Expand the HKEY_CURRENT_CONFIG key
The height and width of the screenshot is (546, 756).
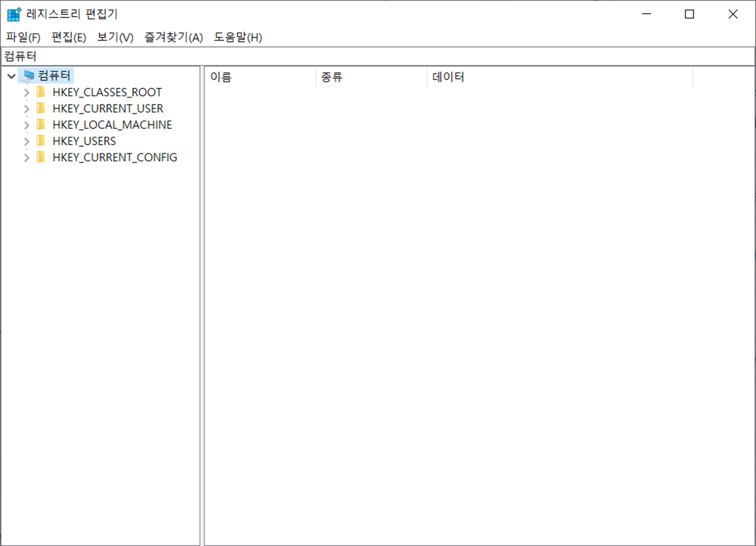(26, 158)
